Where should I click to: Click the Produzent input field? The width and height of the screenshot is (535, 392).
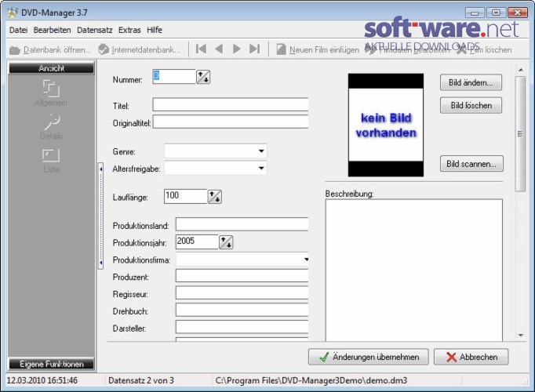[242, 275]
